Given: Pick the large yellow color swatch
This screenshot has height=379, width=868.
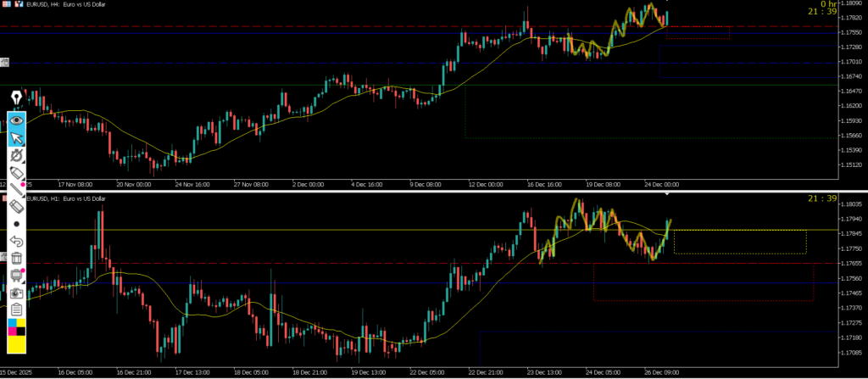Looking at the screenshot, I should tap(16, 343).
